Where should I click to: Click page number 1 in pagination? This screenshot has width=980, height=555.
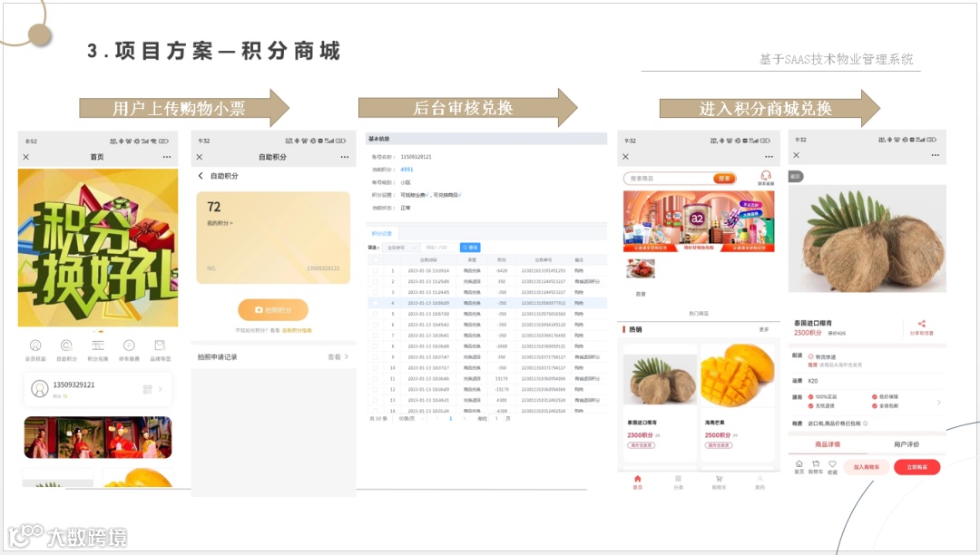451,418
